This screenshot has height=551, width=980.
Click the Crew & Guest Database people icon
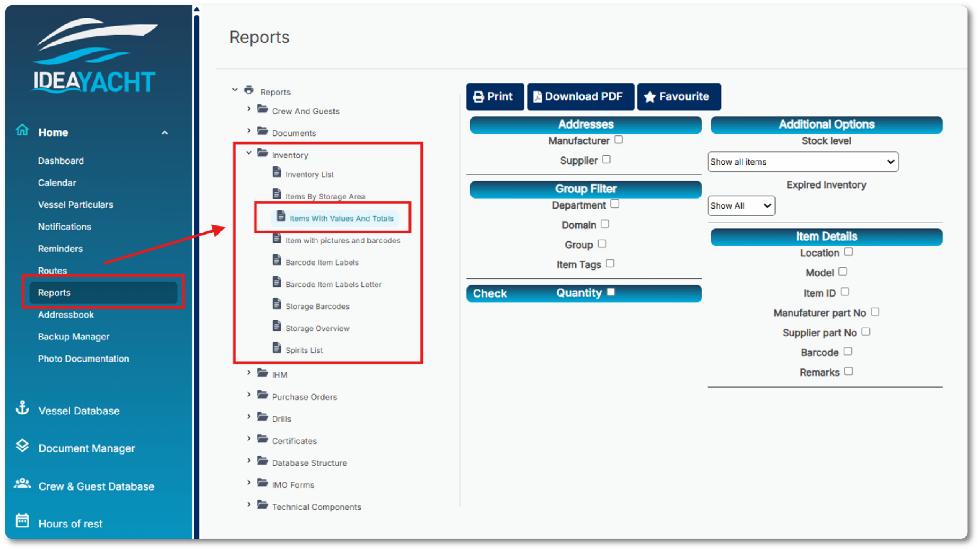click(22, 484)
